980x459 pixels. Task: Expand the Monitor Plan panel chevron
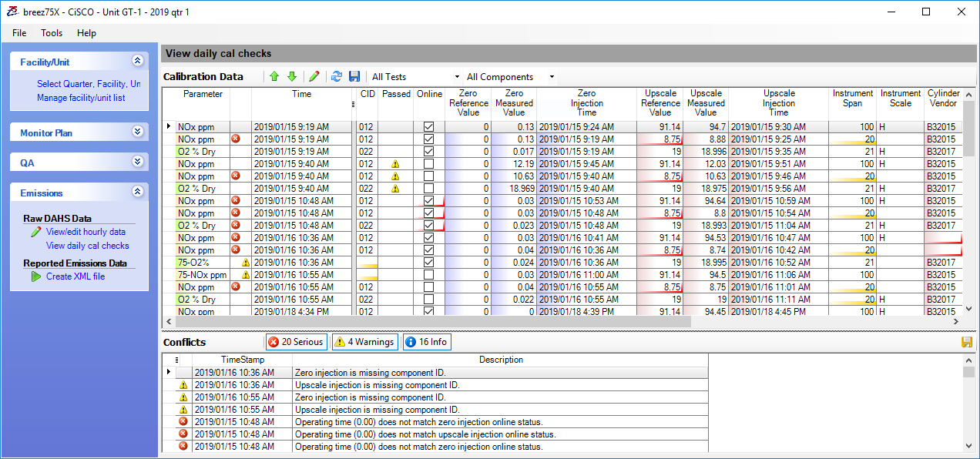tap(137, 132)
